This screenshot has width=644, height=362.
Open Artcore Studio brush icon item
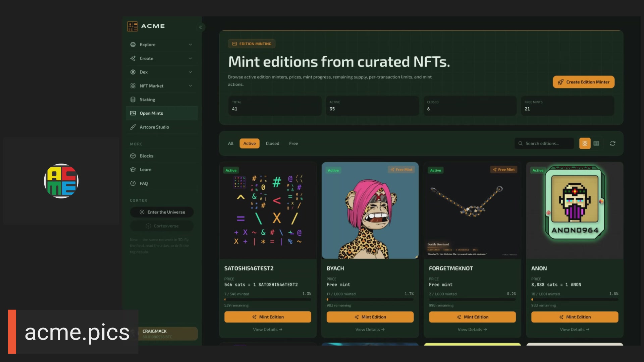click(133, 127)
